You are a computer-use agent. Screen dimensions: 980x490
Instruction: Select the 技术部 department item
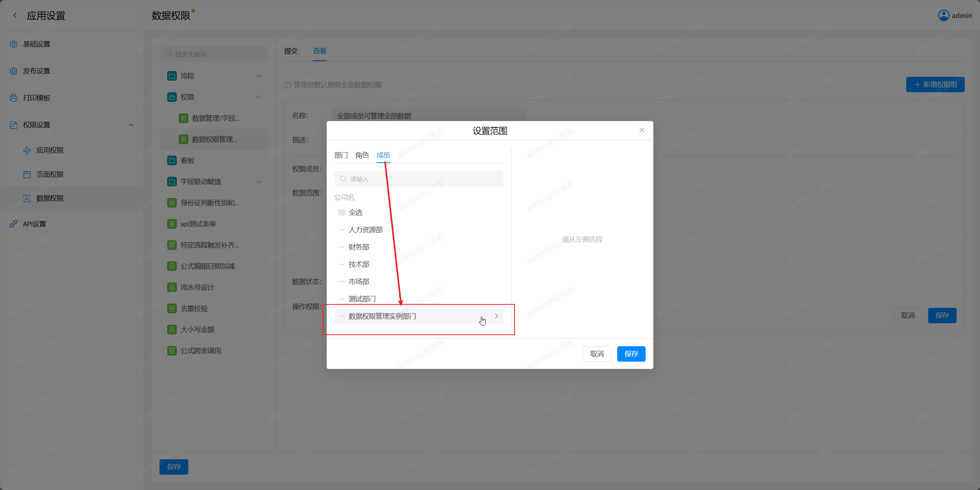359,264
